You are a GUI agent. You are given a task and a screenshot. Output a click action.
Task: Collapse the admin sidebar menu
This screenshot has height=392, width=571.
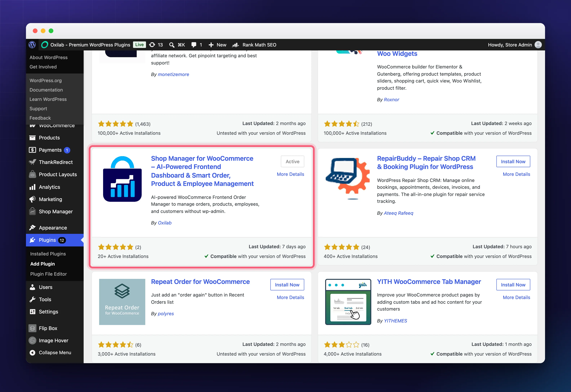point(55,352)
